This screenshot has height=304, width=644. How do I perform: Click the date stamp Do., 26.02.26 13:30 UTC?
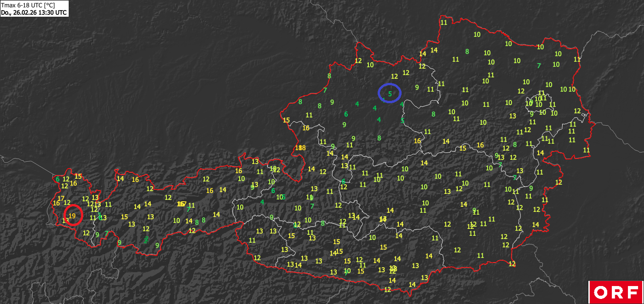point(34,12)
